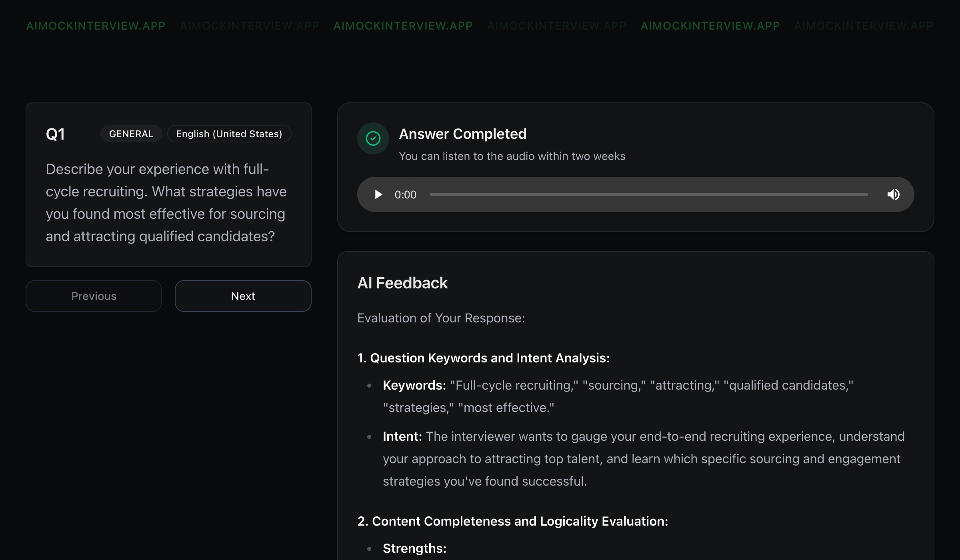This screenshot has width=960, height=560.
Task: Click the Keywords bullet label
Action: click(414, 385)
